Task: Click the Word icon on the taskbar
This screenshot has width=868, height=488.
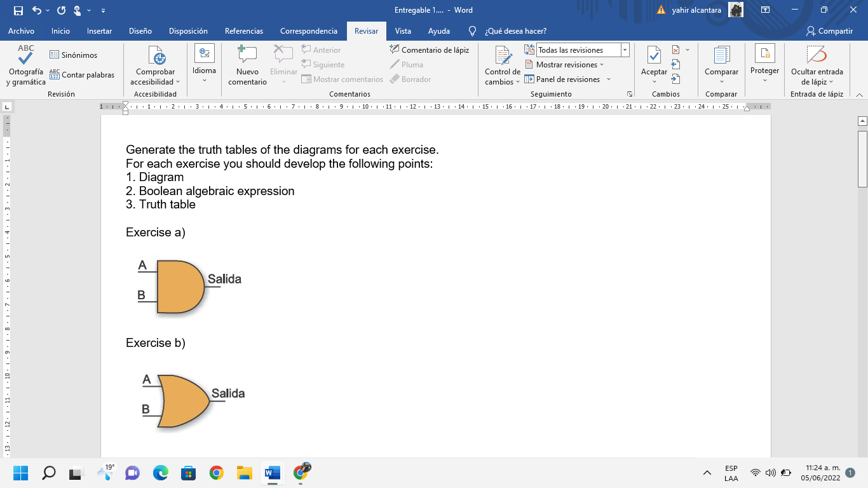Action: 272,473
